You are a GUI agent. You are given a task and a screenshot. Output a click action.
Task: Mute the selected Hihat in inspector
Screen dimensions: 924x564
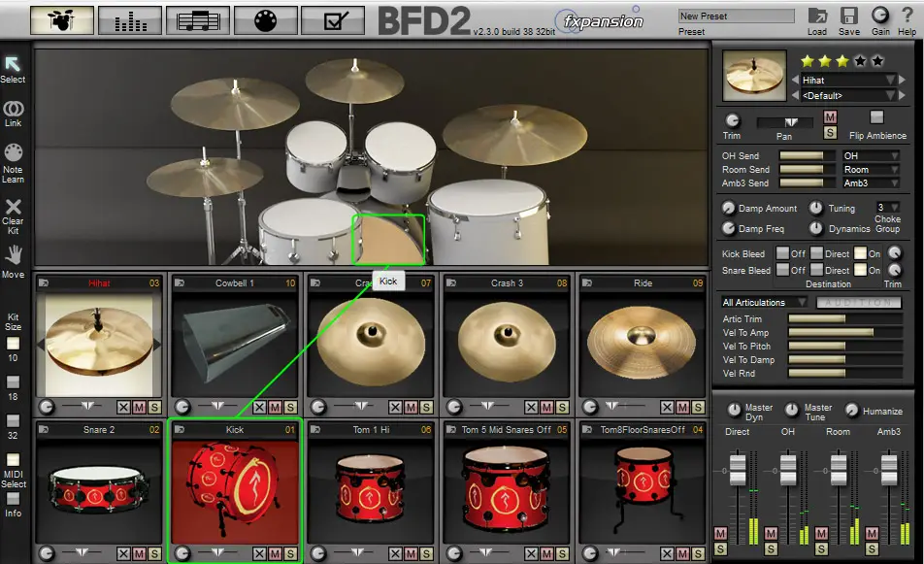coord(830,116)
